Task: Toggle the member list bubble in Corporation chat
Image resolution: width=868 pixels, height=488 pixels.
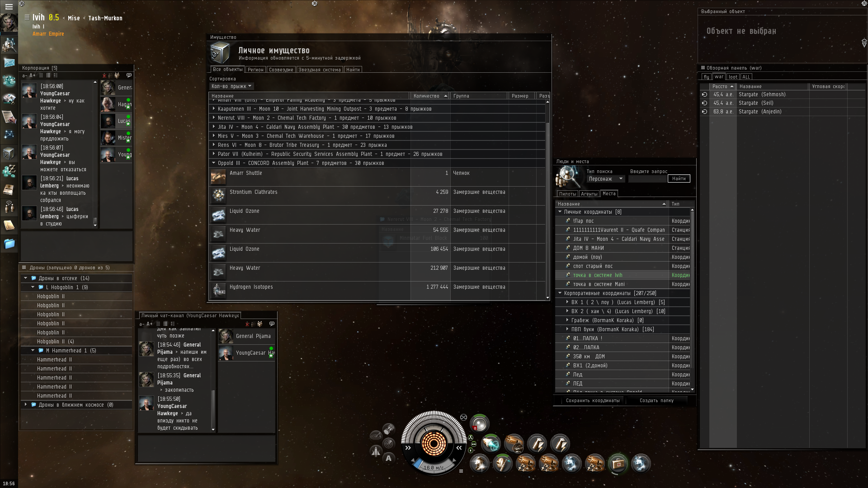Action: [x=129, y=75]
